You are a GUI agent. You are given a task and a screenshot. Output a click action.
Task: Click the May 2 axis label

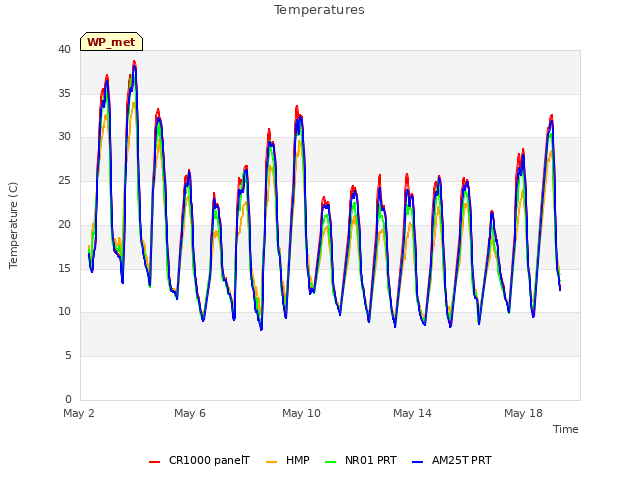pyautogui.click(x=79, y=413)
